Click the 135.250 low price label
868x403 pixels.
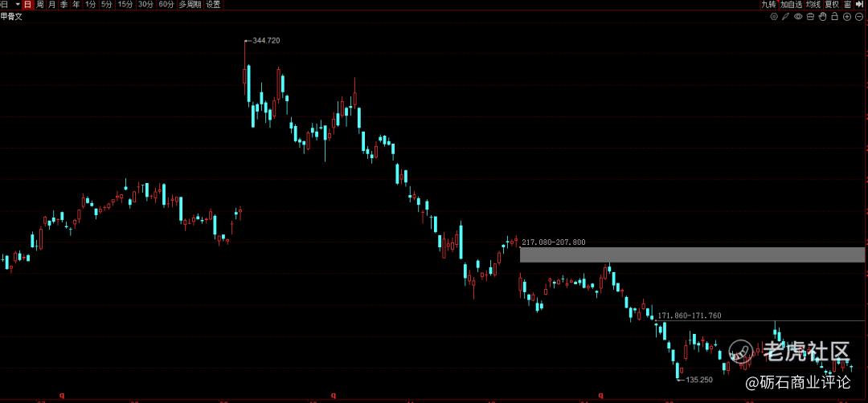(x=699, y=380)
